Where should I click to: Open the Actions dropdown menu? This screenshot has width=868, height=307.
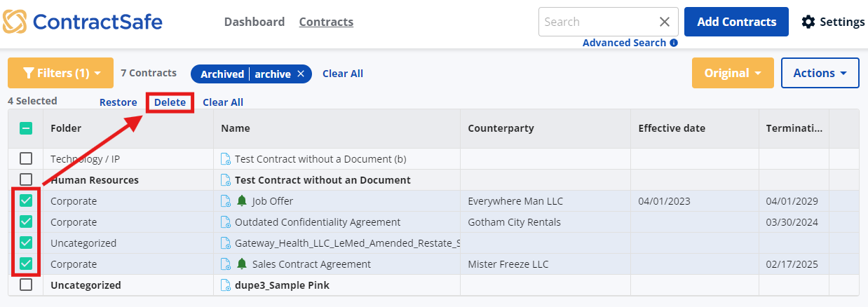(x=820, y=73)
